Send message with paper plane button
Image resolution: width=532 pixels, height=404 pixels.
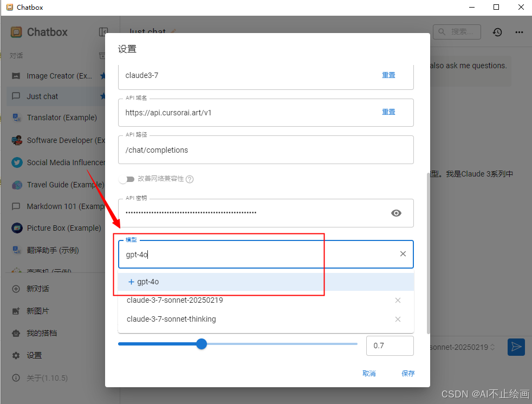pyautogui.click(x=516, y=347)
